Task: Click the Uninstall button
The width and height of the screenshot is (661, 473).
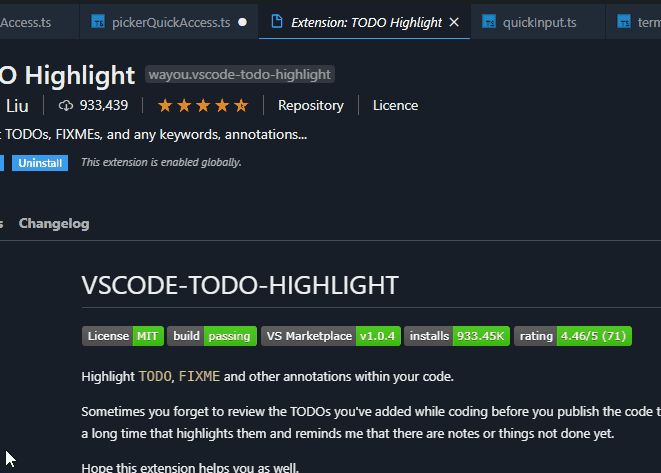Action: [40, 163]
